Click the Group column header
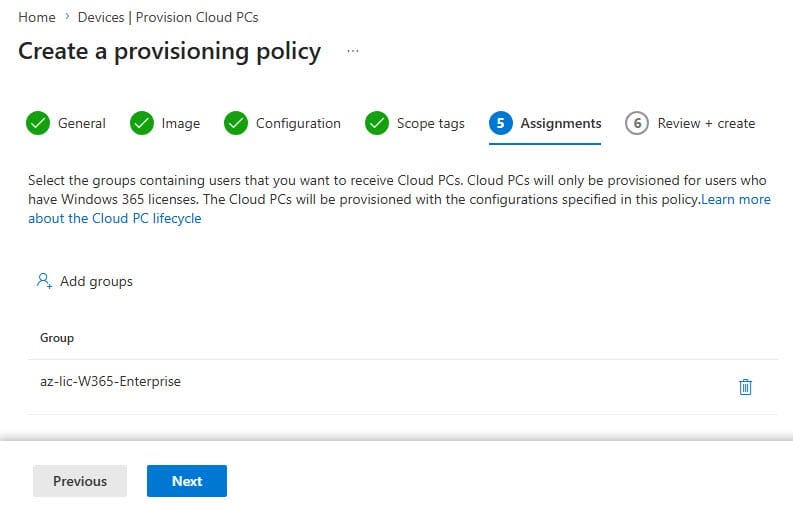The width and height of the screenshot is (793, 505). (57, 338)
